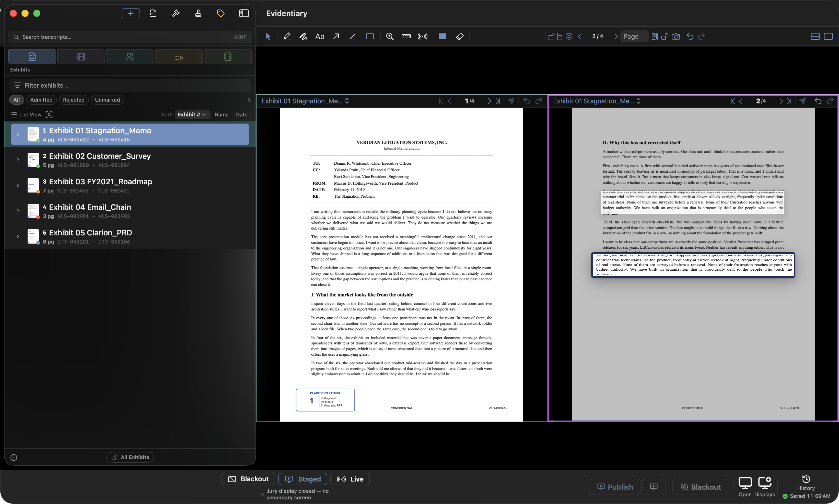Switch to Staged mode
The height and width of the screenshot is (504, 839).
point(302,479)
